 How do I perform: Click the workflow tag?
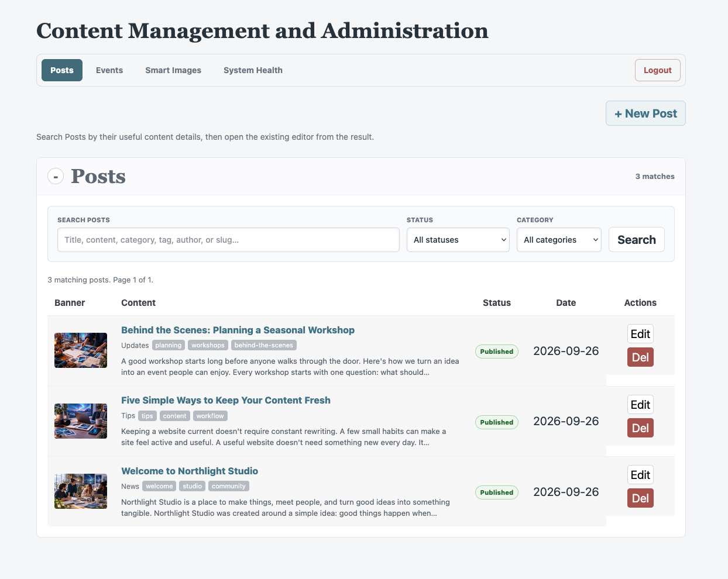[x=210, y=416]
